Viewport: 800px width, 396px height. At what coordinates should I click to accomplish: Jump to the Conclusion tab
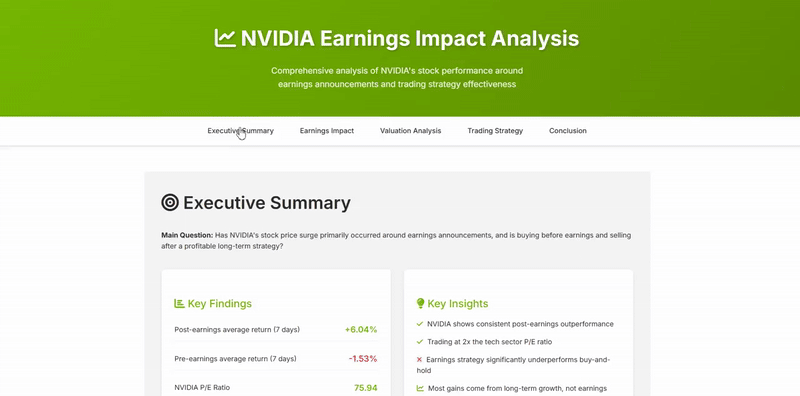568,131
